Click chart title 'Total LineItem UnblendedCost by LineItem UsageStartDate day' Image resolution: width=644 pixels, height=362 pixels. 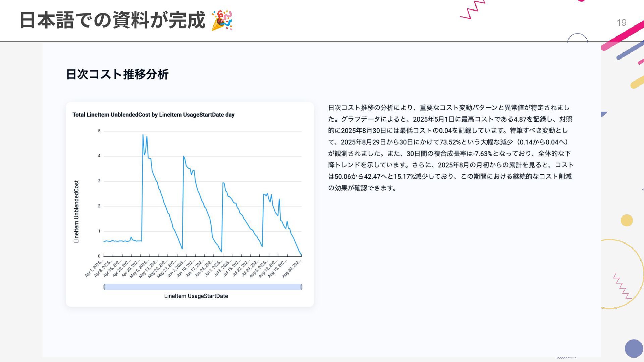(153, 115)
